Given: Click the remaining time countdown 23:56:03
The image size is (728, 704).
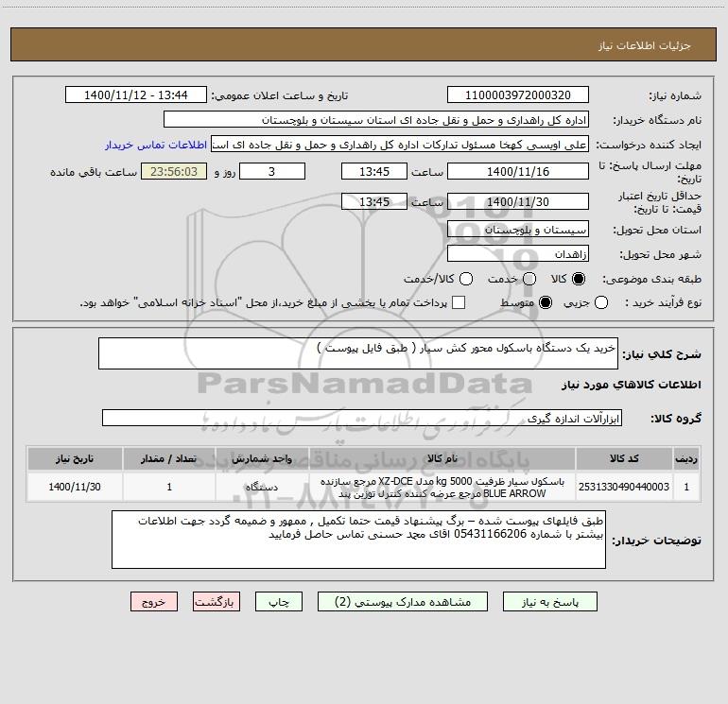Looking at the screenshot, I should pos(174,172).
